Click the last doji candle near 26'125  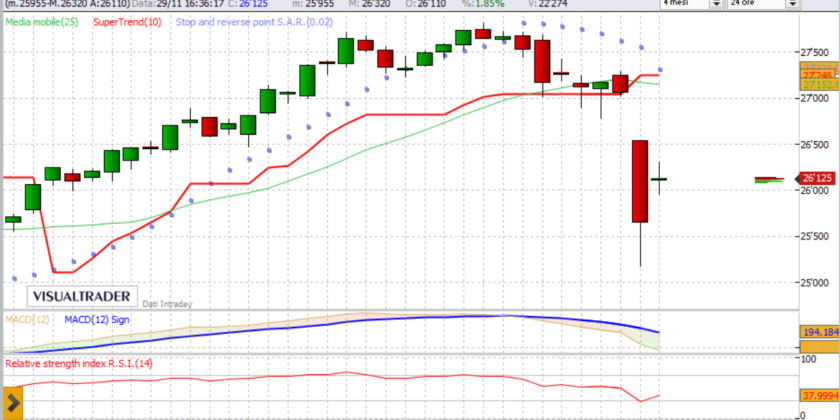tap(659, 178)
